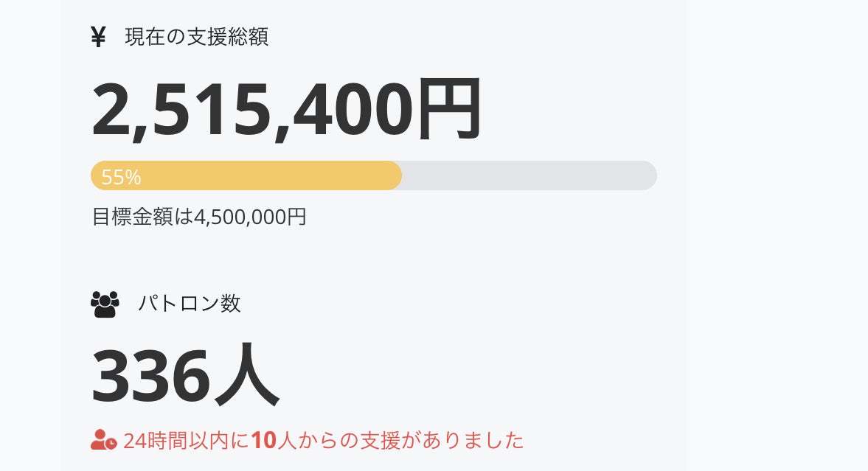The width and height of the screenshot is (868, 471).
Task: Click the パトロン数 heading
Action: pos(190,304)
